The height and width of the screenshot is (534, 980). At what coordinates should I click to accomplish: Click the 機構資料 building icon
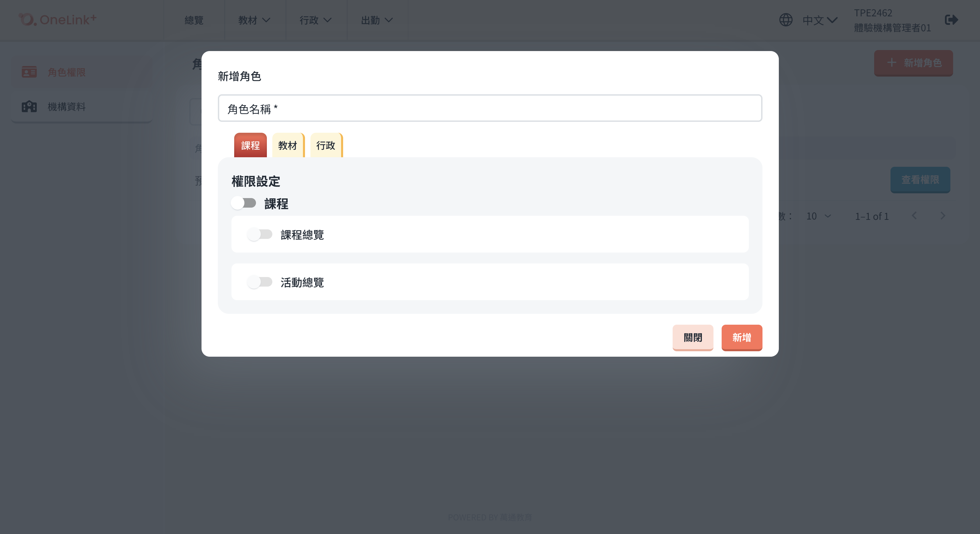29,107
